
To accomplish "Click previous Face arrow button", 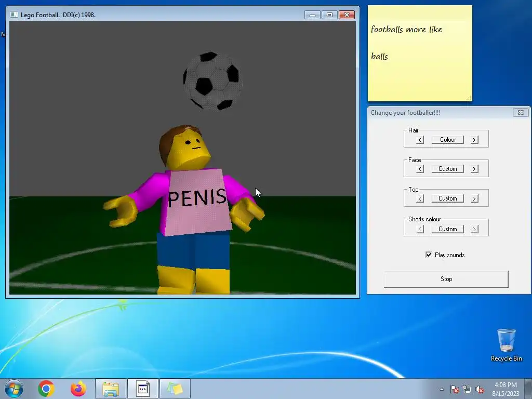I will (x=420, y=169).
